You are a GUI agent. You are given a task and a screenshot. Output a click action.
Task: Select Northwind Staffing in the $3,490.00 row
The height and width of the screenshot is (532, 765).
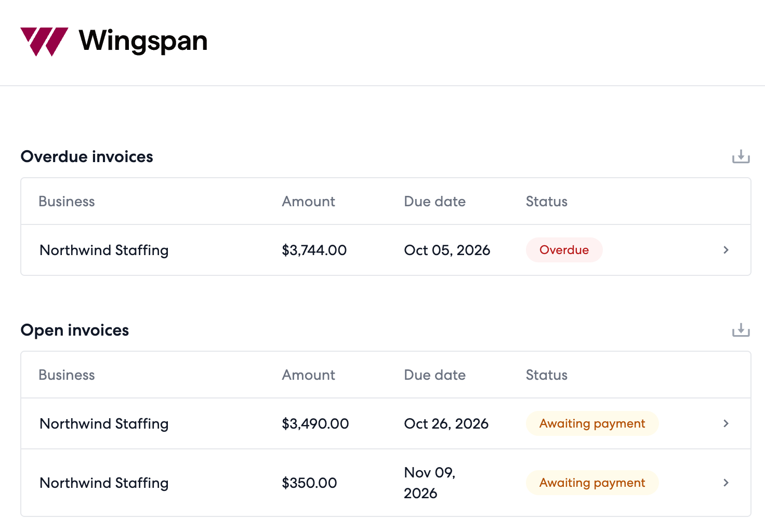(104, 424)
